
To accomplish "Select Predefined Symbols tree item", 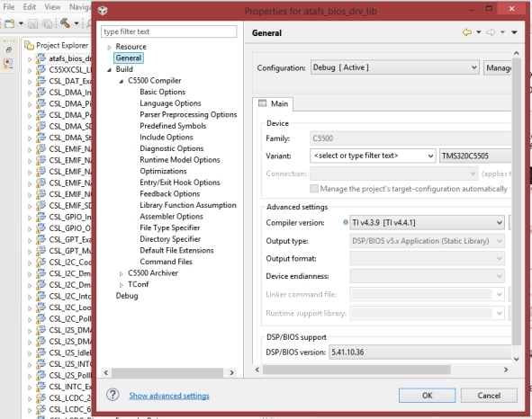I will pyautogui.click(x=173, y=126).
